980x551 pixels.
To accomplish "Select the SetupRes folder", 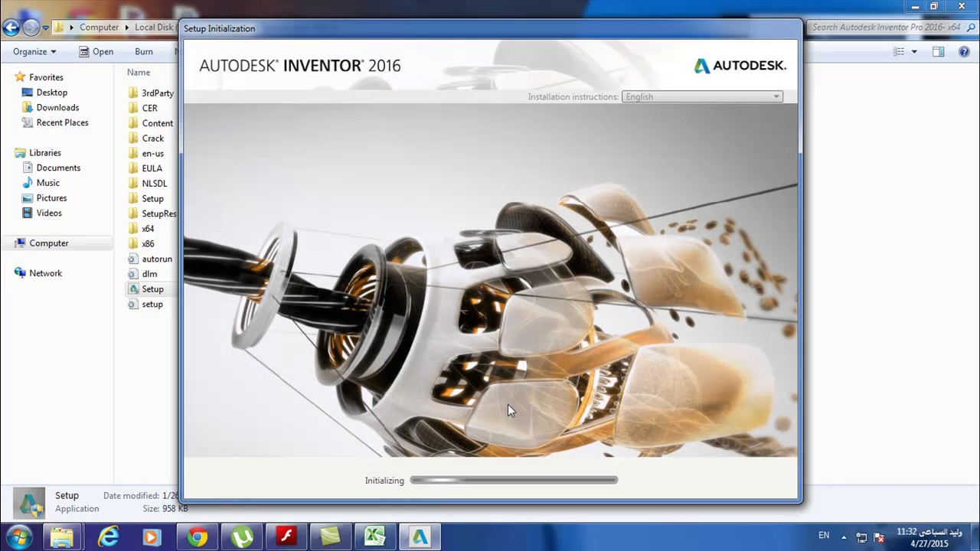I will (x=158, y=214).
